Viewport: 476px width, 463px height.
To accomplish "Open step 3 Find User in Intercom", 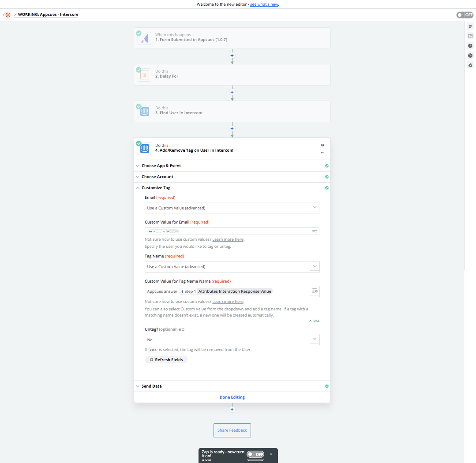I will [x=232, y=112].
